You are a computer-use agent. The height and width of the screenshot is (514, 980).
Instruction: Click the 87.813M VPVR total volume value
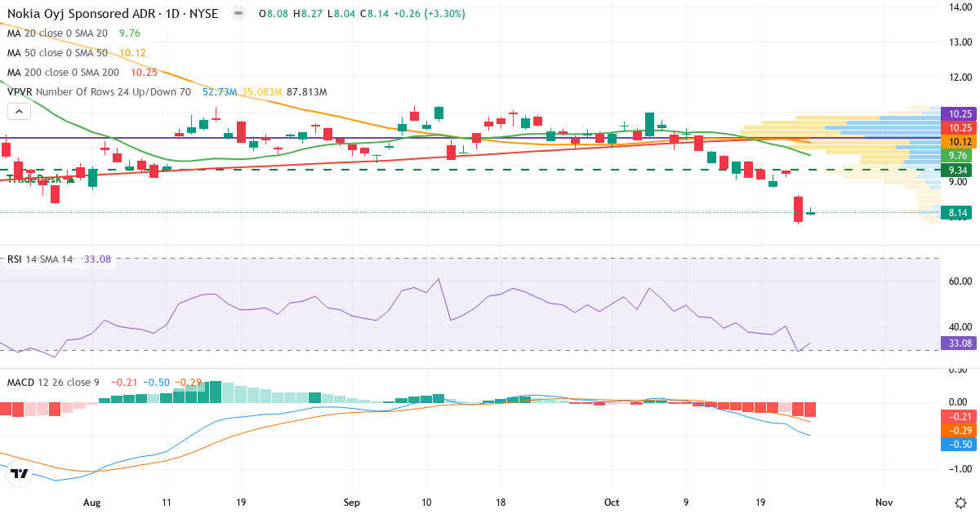tap(307, 92)
